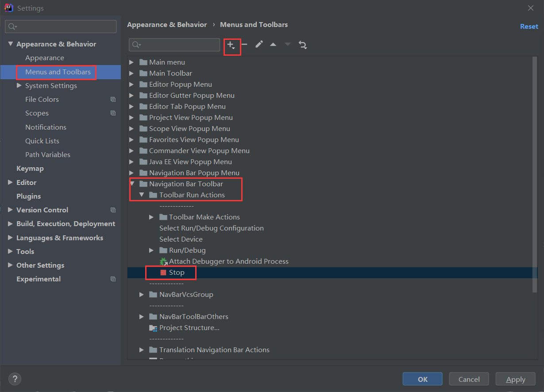Collapse the Appearance & Behavior section
This screenshot has width=544, height=392.
(11, 44)
